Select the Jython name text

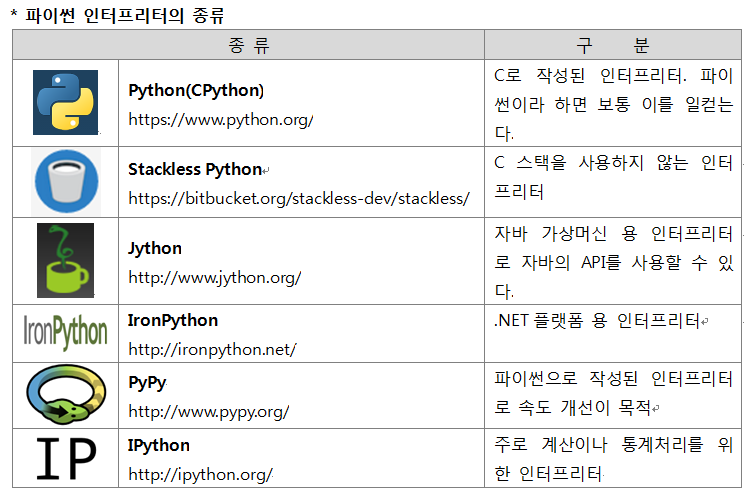(155, 248)
